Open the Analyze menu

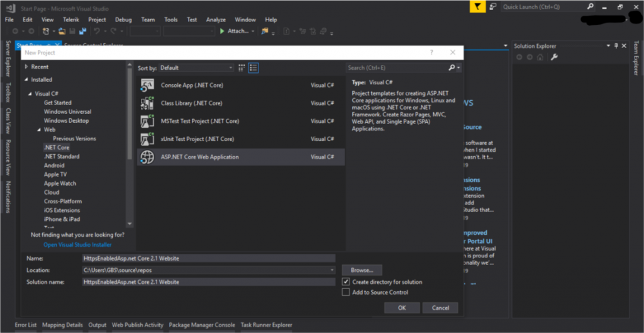[x=216, y=20]
